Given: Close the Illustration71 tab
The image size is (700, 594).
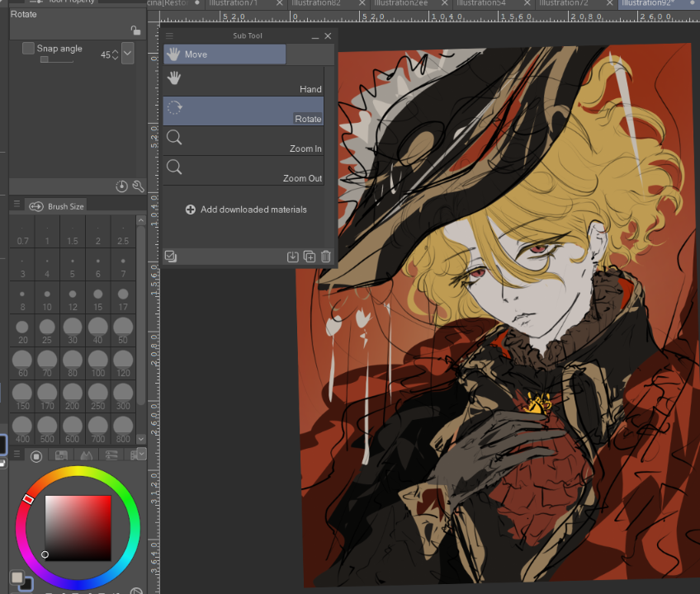Looking at the screenshot, I should pos(280,3).
